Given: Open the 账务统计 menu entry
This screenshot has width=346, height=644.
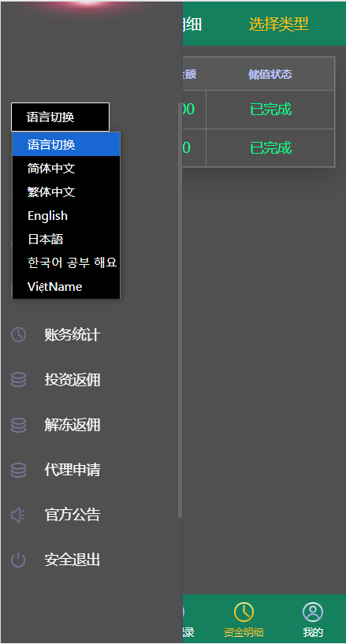Looking at the screenshot, I should [73, 335].
